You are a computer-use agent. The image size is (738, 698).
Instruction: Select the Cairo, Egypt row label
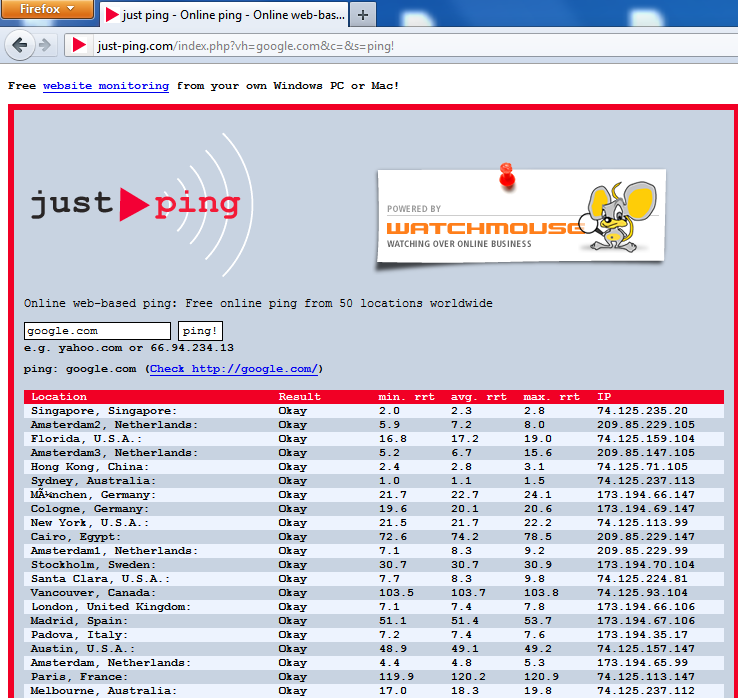pos(76,537)
